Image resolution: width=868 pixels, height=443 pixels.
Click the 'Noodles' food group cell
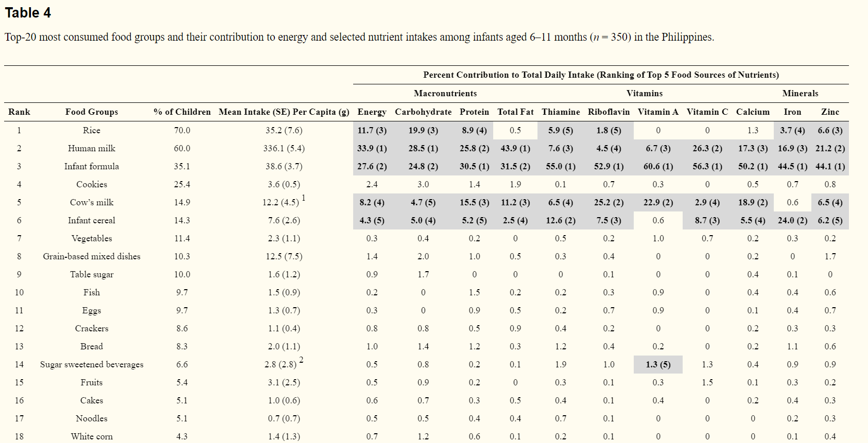click(x=92, y=419)
